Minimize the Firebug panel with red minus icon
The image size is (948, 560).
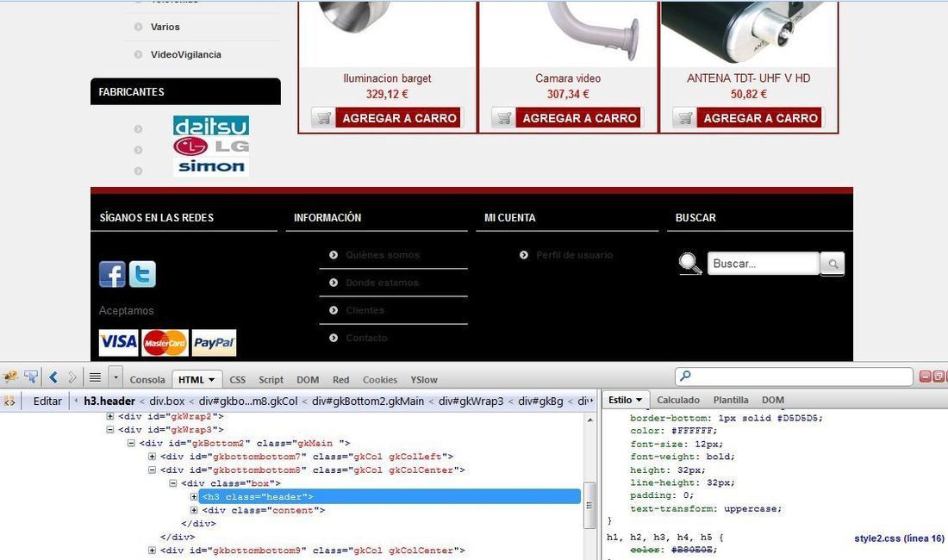tap(925, 376)
